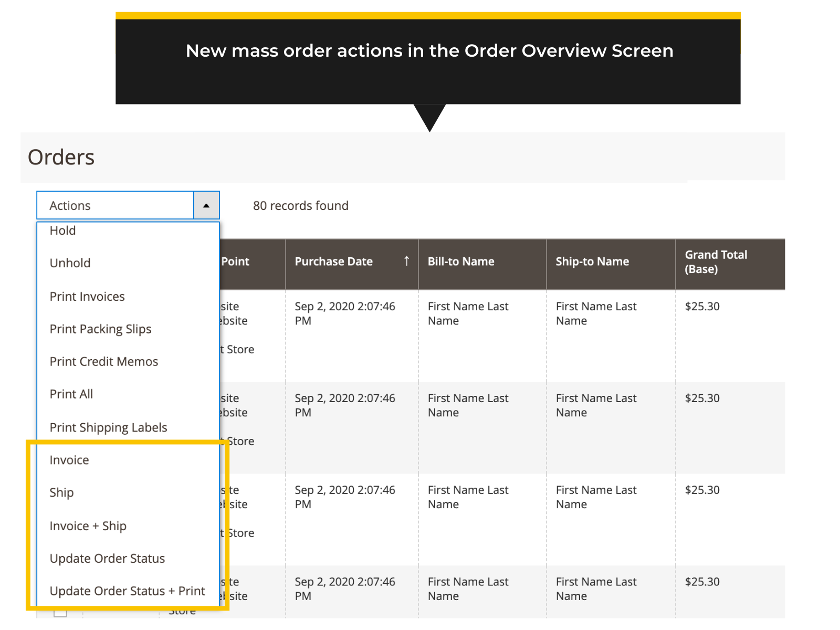
Task: Click the Grand Total (Base) column header
Action: click(716, 261)
